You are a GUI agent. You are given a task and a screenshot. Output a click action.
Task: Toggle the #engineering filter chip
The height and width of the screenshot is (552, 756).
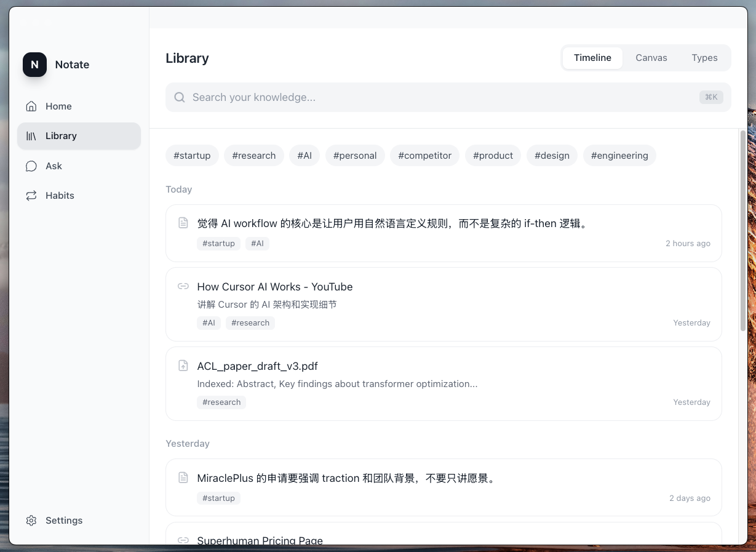[x=619, y=156]
